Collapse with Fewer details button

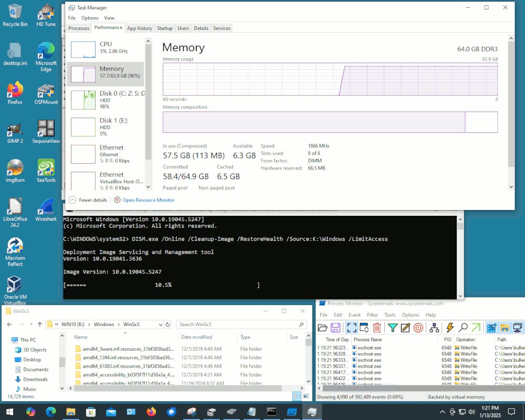[x=88, y=200]
